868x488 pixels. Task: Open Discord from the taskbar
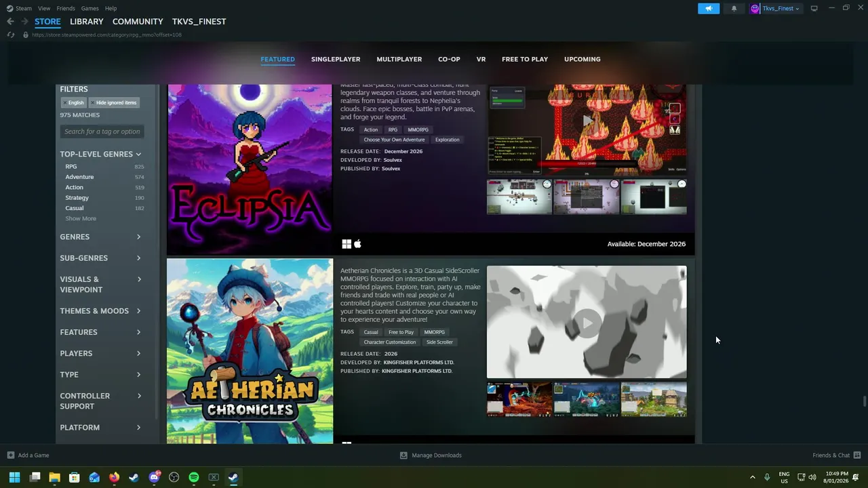pos(154,477)
